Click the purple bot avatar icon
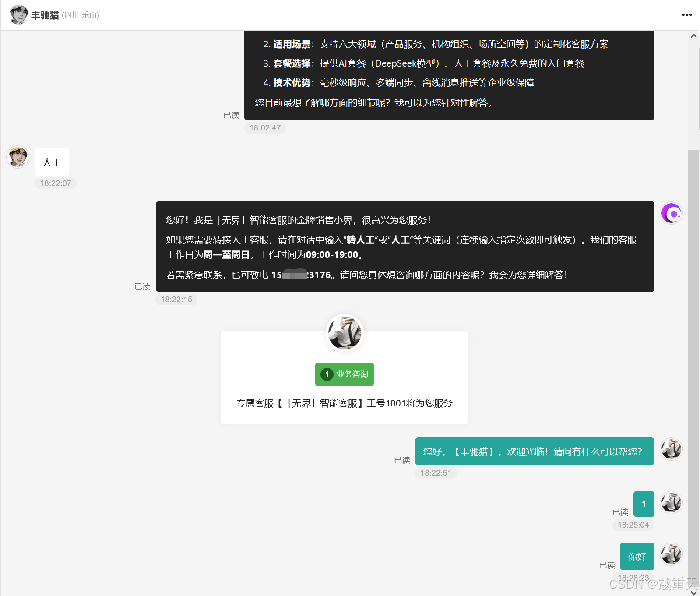Image resolution: width=700 pixels, height=596 pixels. pyautogui.click(x=671, y=213)
